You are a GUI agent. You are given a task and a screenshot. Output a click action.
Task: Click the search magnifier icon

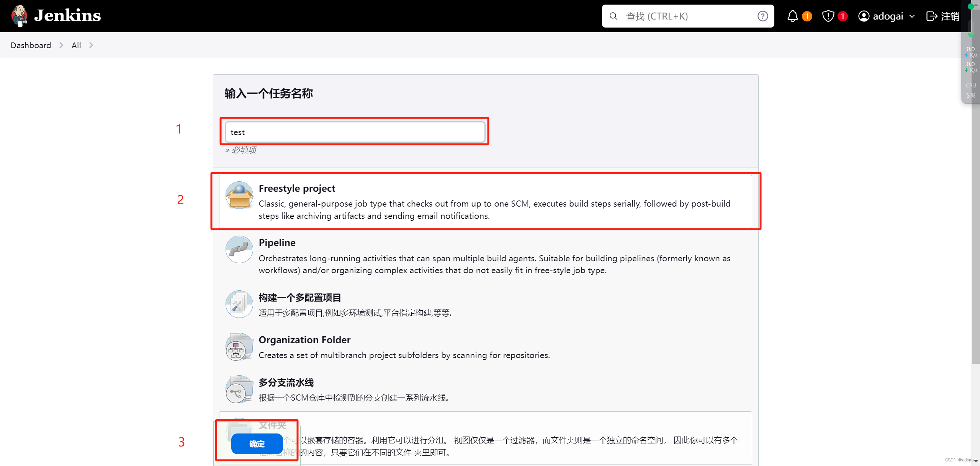click(614, 16)
